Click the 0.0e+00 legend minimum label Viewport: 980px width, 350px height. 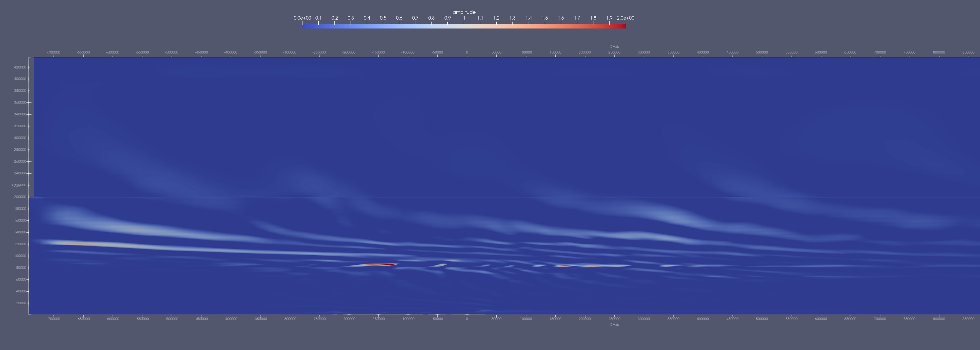pos(302,18)
